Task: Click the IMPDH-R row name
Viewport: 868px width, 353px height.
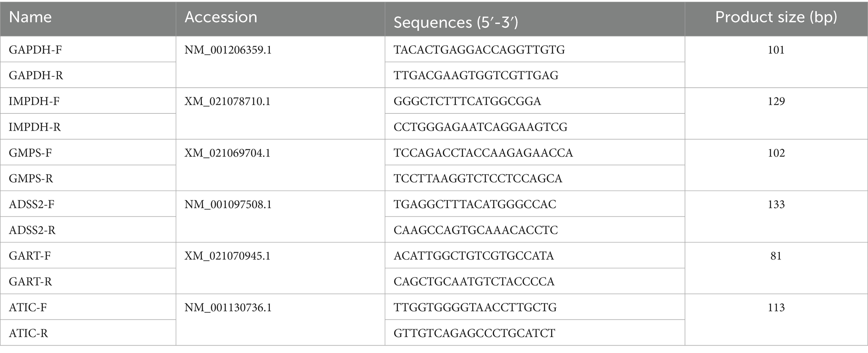Action: 35,127
